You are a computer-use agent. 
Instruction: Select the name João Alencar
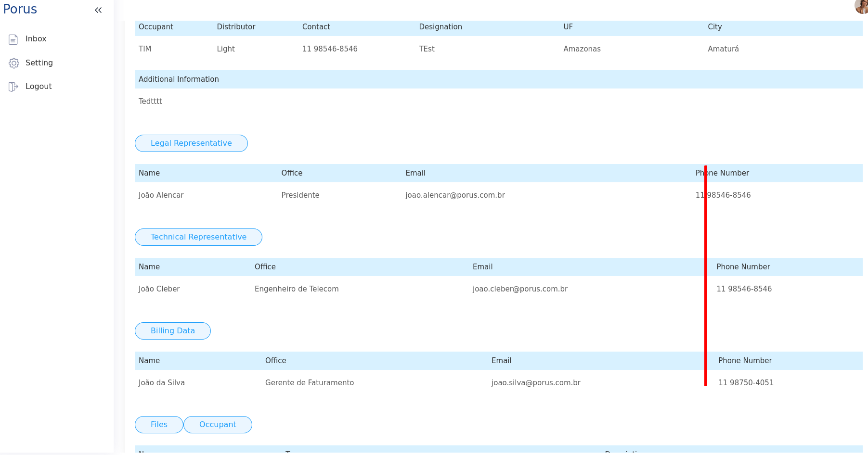[161, 195]
